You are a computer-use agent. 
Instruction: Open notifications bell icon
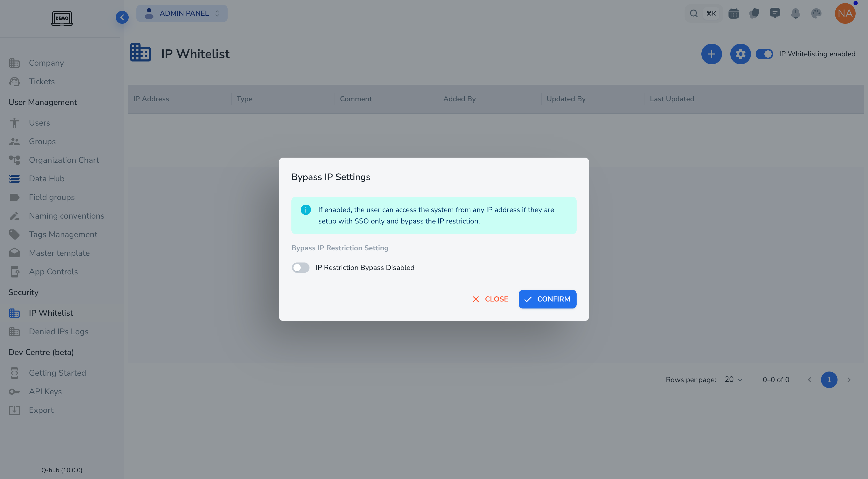[x=795, y=13]
